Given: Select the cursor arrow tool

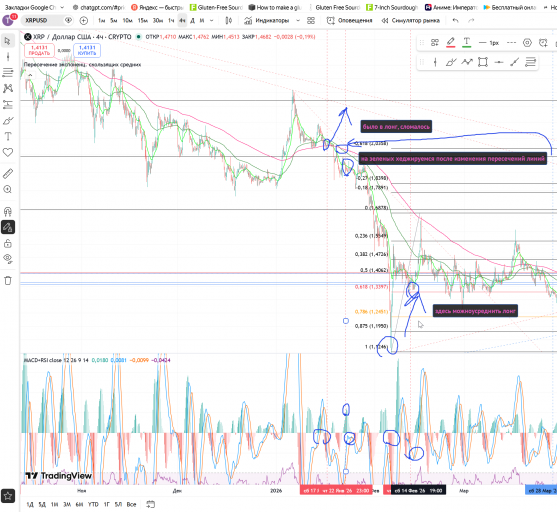Looking at the screenshot, I should pos(7,41).
